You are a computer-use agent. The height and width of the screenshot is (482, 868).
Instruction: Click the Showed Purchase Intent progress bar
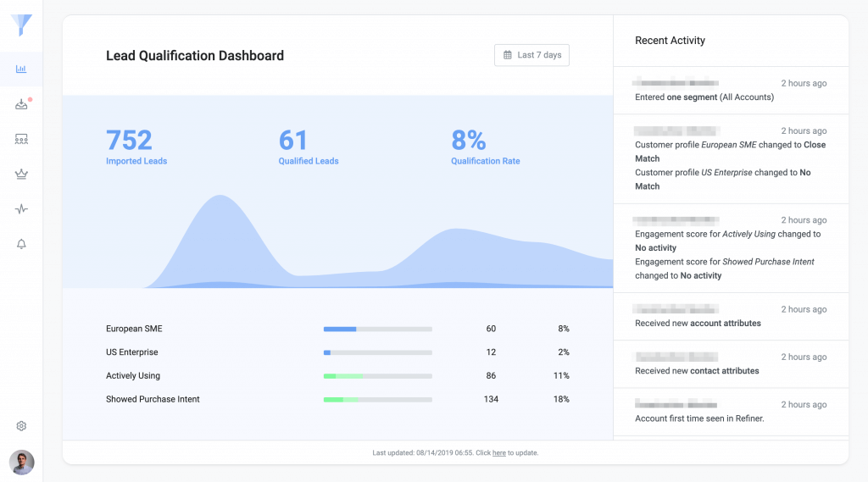377,400
